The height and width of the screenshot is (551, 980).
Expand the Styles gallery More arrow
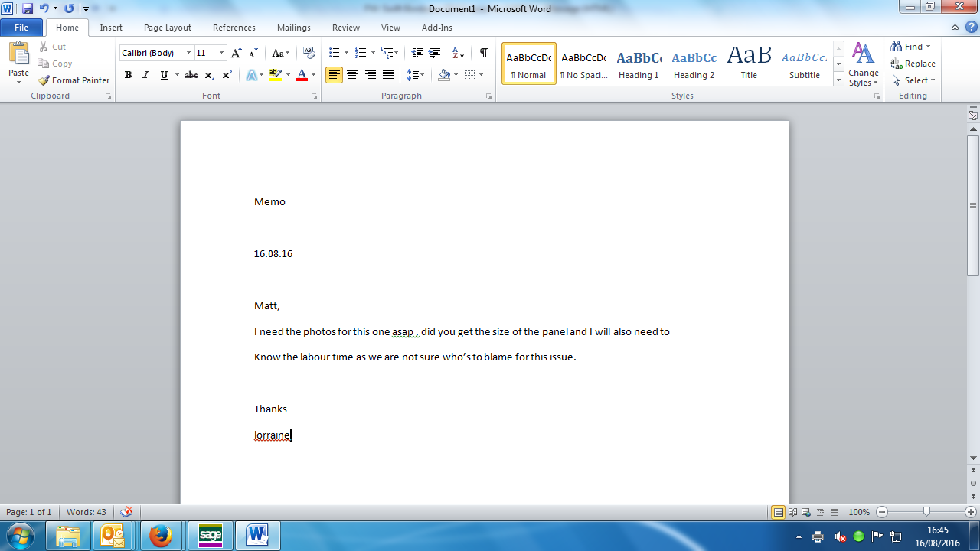[839, 80]
